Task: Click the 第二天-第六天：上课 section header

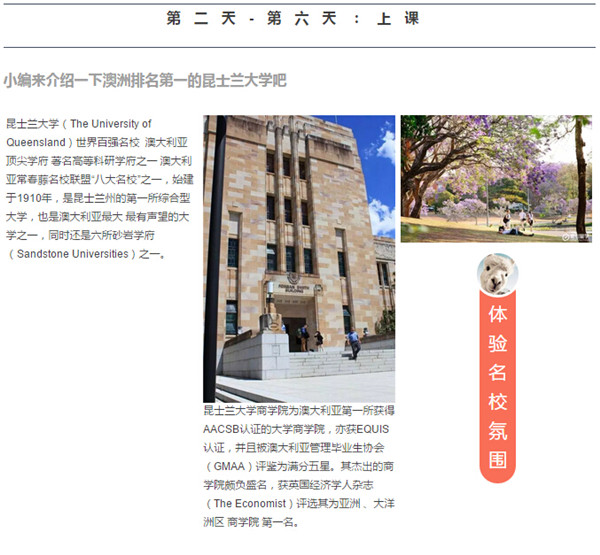Action: pos(293,19)
